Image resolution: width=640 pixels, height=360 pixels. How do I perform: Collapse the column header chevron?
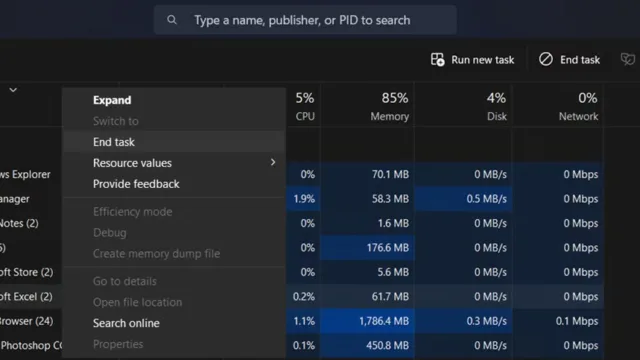13,90
